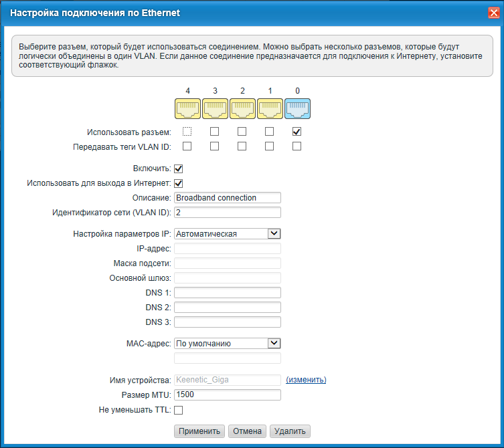Viewport: 504px width, 448px height.
Task: Toggle 'Использовать для выхода в Интернет' checkbox
Action: click(x=179, y=183)
